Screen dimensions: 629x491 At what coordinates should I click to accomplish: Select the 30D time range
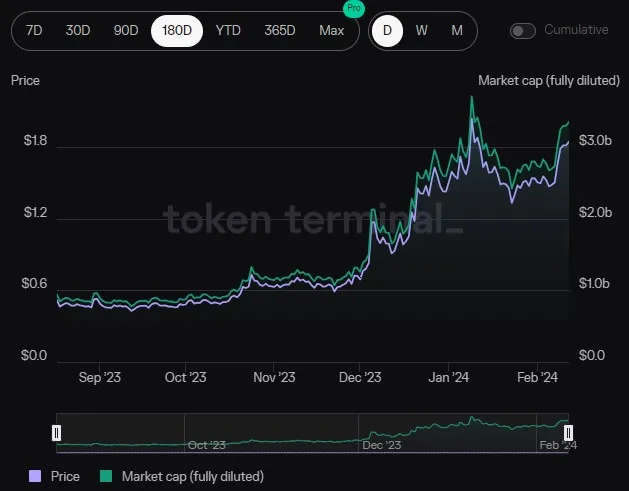click(x=78, y=30)
